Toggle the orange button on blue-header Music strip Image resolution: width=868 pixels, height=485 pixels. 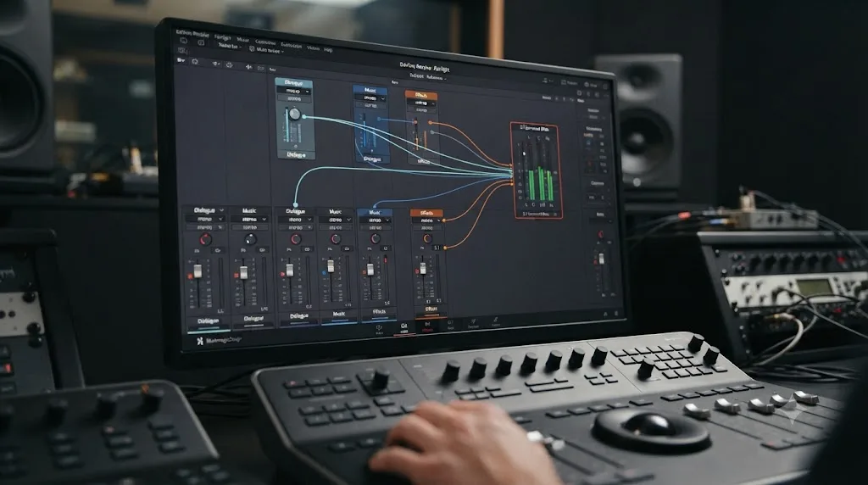[364, 271]
